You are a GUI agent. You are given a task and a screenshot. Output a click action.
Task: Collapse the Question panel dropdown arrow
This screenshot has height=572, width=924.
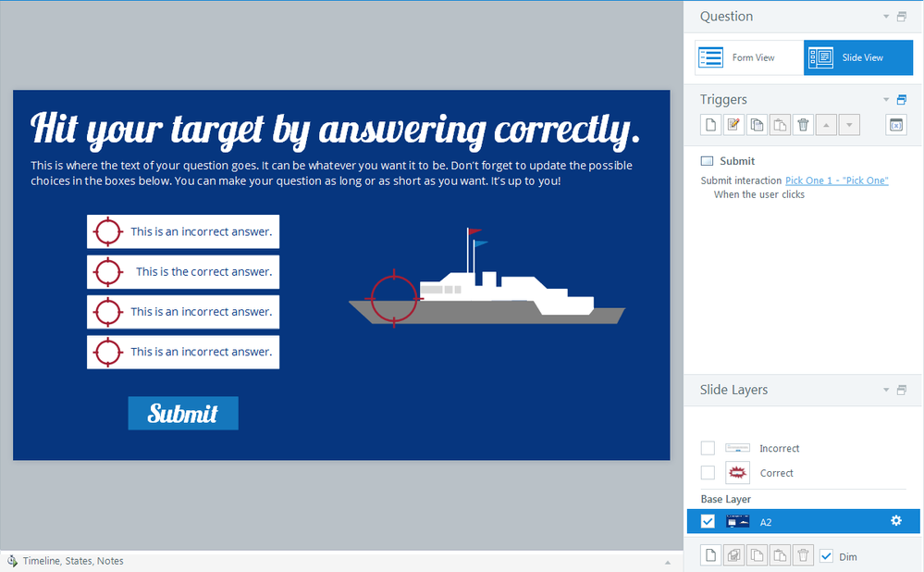point(886,17)
